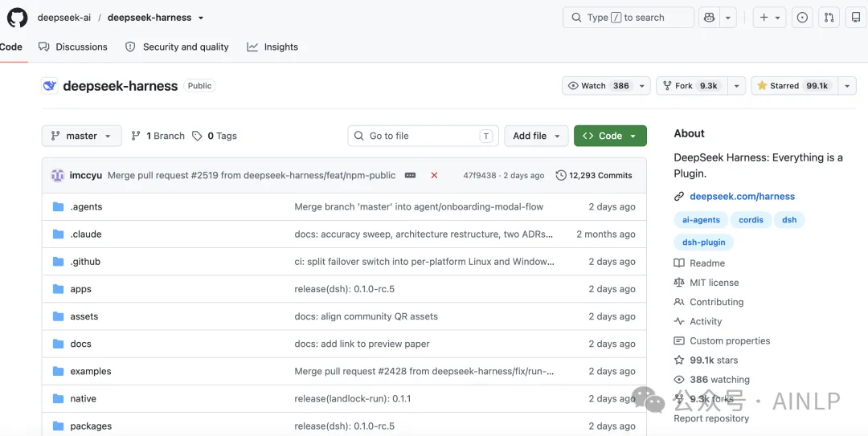Click the Custom properties icon
Screen dimensions: 868x436
point(679,340)
